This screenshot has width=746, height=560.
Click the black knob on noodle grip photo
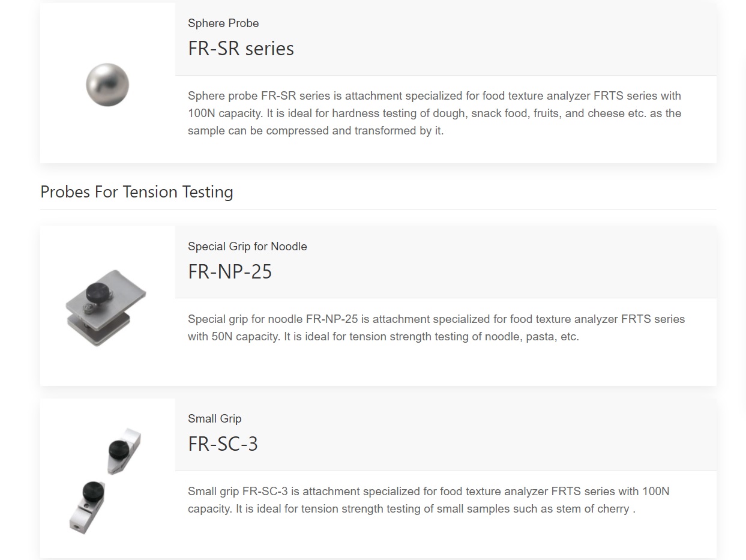[x=97, y=294]
